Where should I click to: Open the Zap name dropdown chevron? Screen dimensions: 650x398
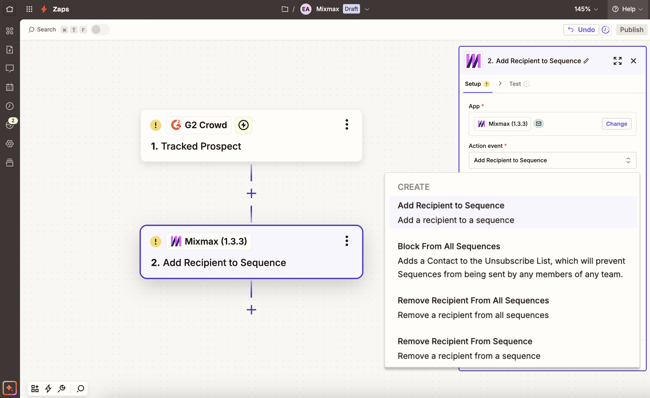coord(367,9)
